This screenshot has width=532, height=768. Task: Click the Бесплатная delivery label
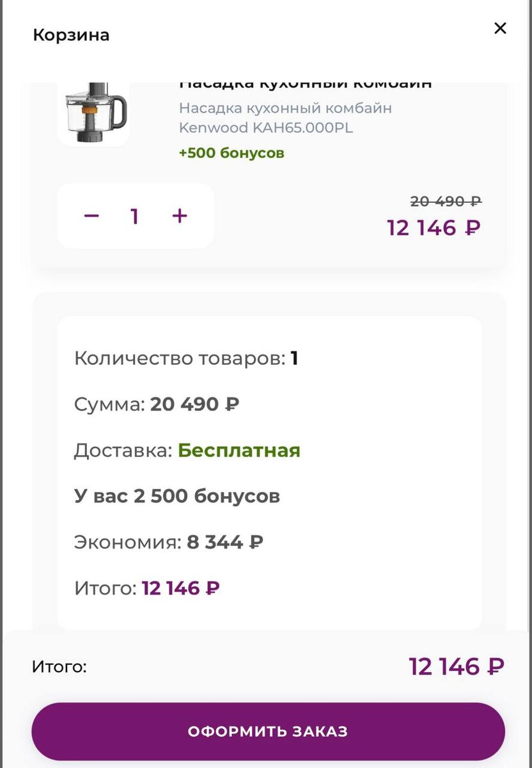tap(240, 450)
